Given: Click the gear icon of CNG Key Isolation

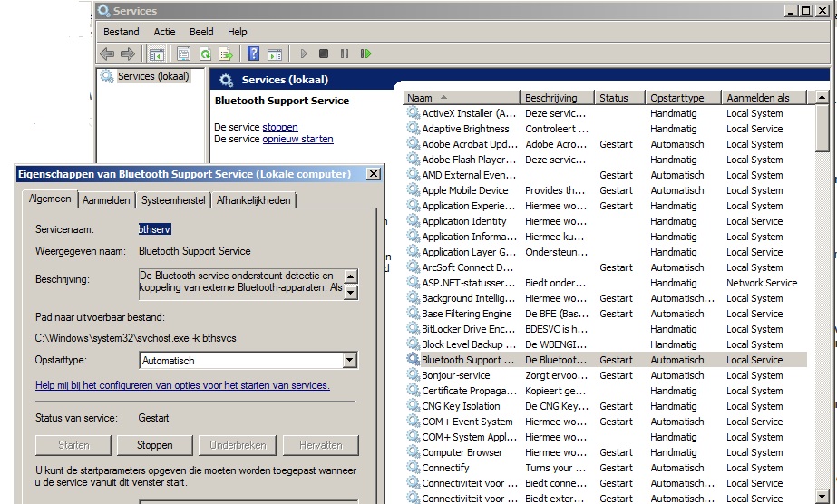Looking at the screenshot, I should (x=414, y=406).
